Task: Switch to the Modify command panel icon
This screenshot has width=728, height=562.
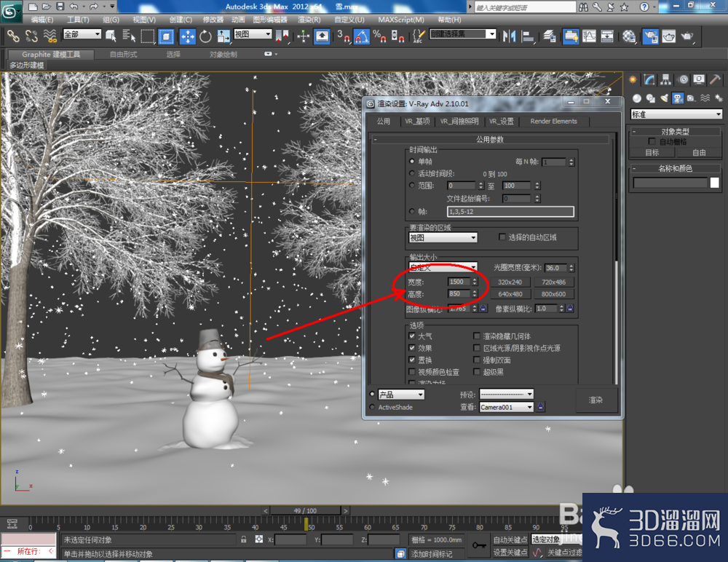Action: coord(649,80)
